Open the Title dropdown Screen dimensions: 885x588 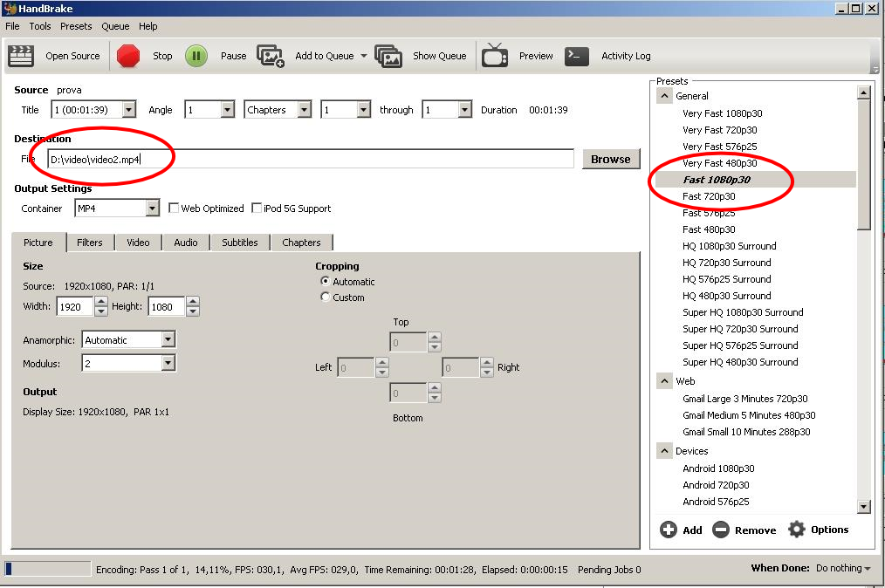[129, 109]
